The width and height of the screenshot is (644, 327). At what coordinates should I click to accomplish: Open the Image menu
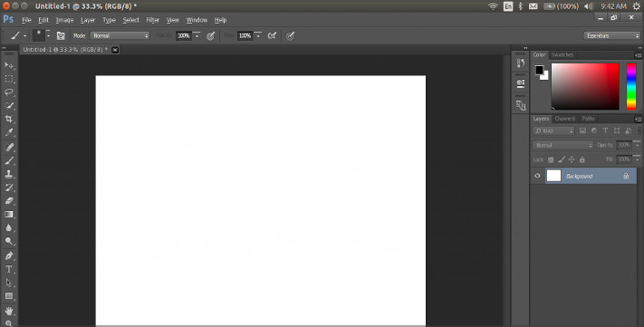(64, 20)
